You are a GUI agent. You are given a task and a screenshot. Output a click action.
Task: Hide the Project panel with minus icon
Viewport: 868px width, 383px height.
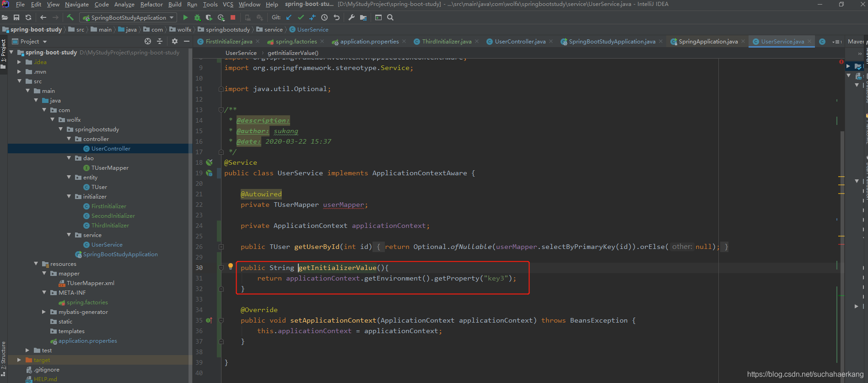(x=187, y=41)
